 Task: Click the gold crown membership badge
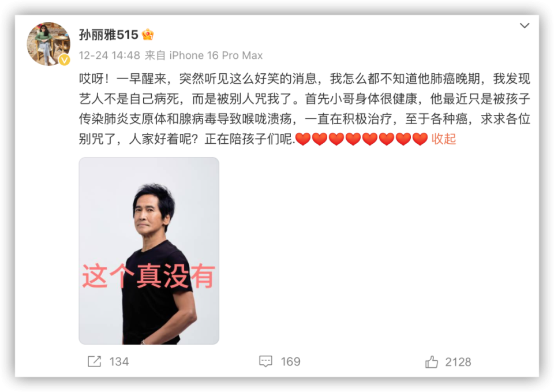pyautogui.click(x=148, y=35)
